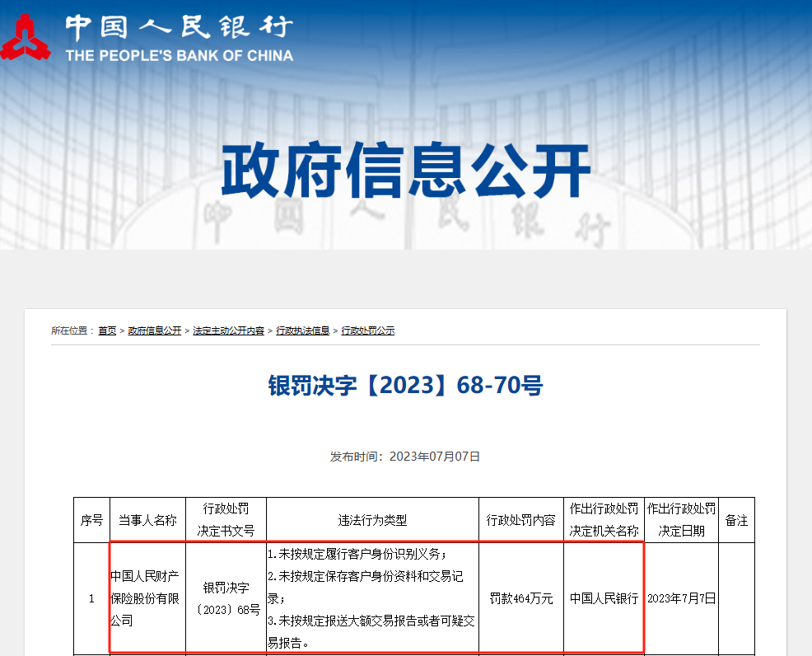Click violation item 2 未按规定保存客户身份资料和交易记录
Screen dimensions: 812x656
coord(366,587)
